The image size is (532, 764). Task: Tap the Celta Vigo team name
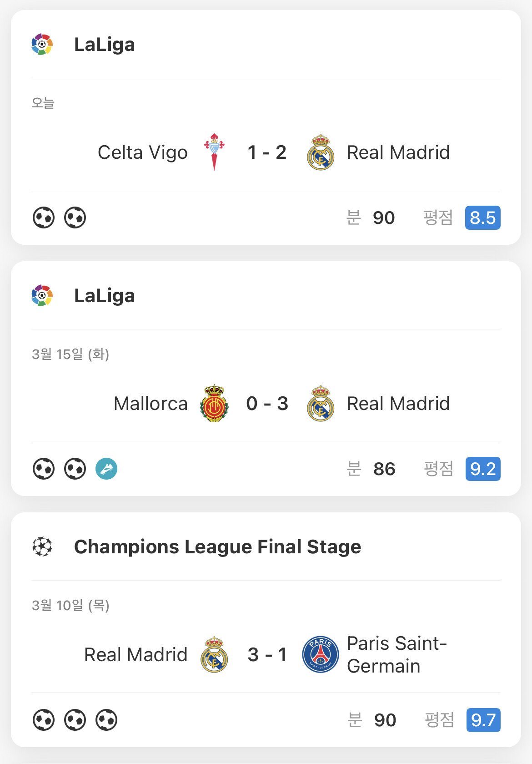pos(143,152)
